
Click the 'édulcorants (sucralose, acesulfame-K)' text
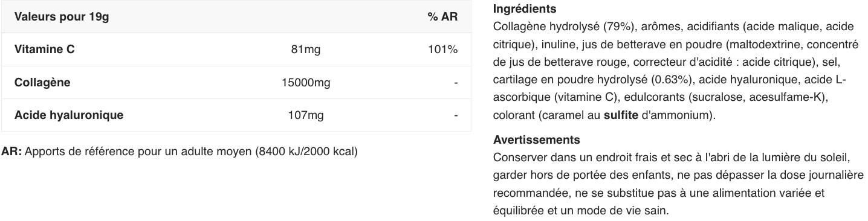(x=725, y=97)
